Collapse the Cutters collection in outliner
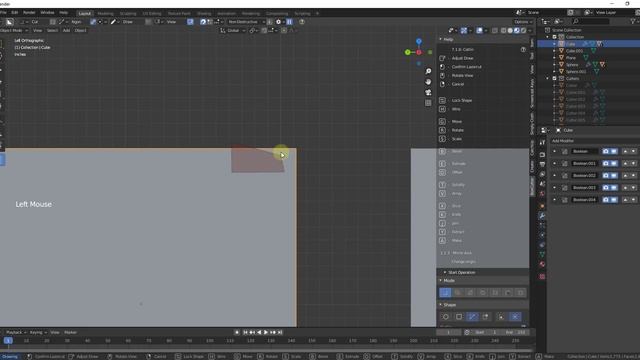The image size is (640, 360). (548, 78)
